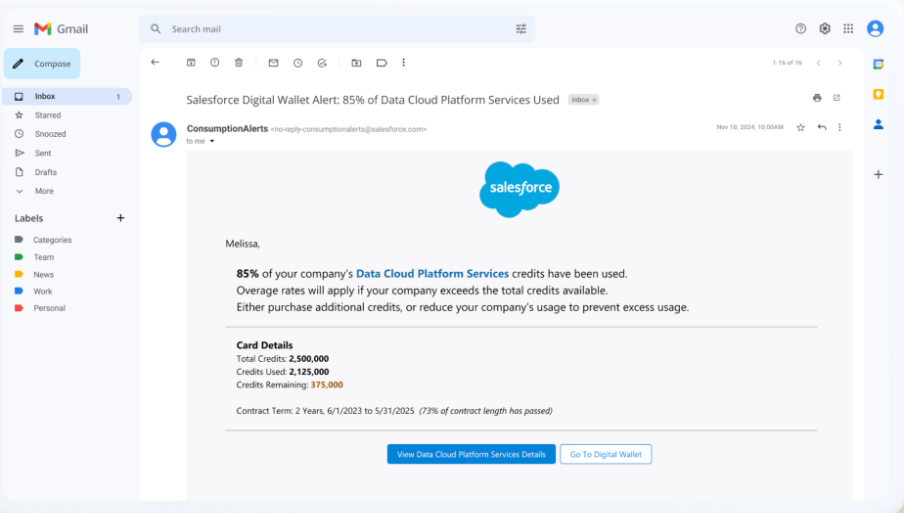Screen dimensions: 904x513
Task: Click the Total Credits value 2,500,000
Action: [309, 359]
